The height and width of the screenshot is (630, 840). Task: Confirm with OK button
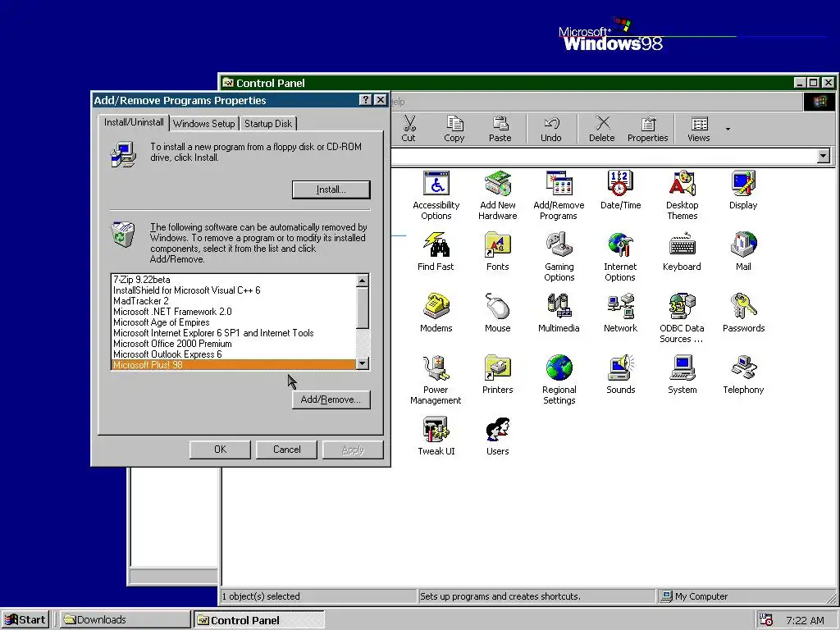pyautogui.click(x=220, y=450)
